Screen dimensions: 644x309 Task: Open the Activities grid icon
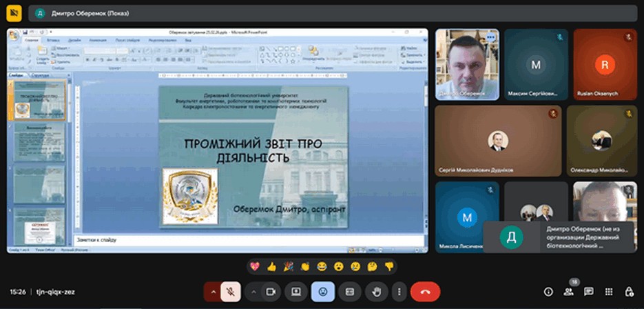pos(608,292)
